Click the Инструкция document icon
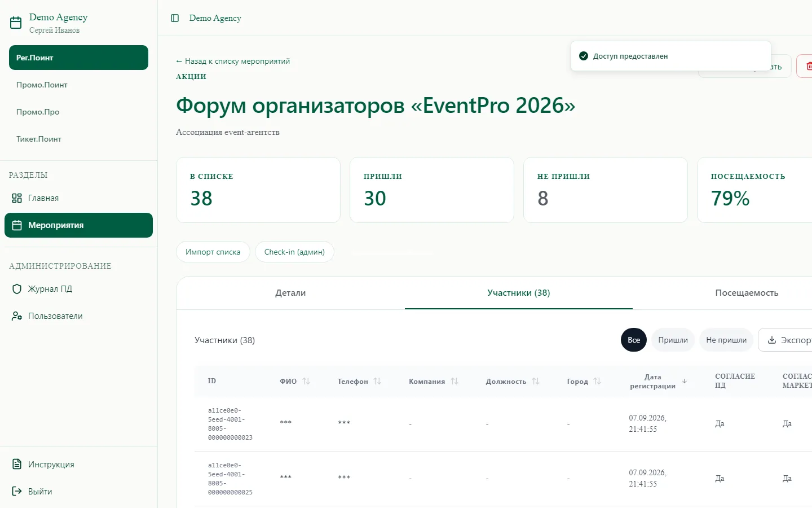The image size is (812, 508). click(x=17, y=464)
